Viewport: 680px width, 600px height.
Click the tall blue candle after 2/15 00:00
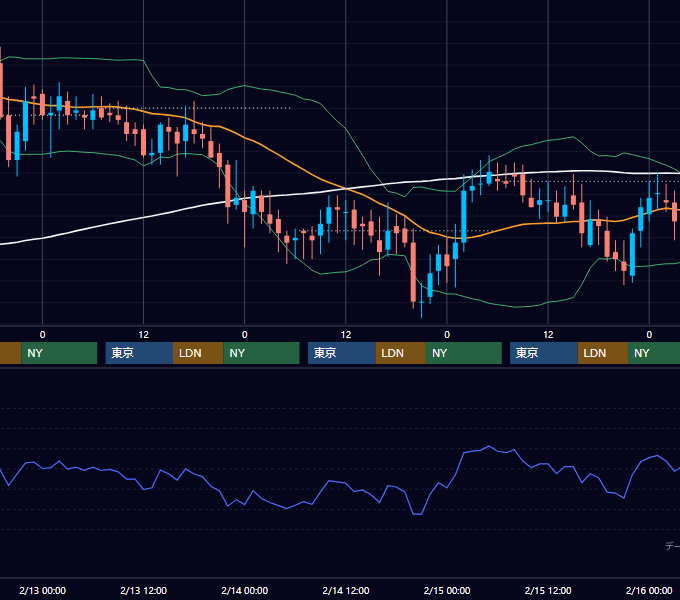pyautogui.click(x=464, y=217)
